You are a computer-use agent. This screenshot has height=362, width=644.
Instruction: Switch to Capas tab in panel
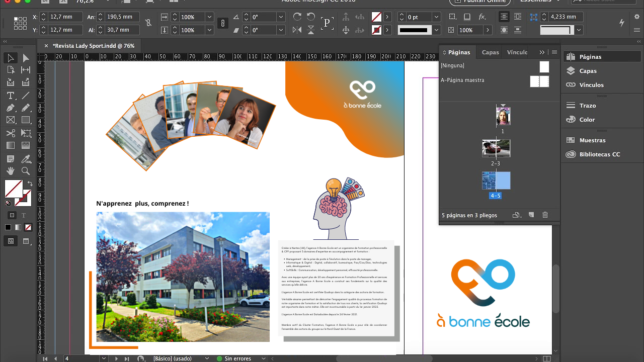491,52
